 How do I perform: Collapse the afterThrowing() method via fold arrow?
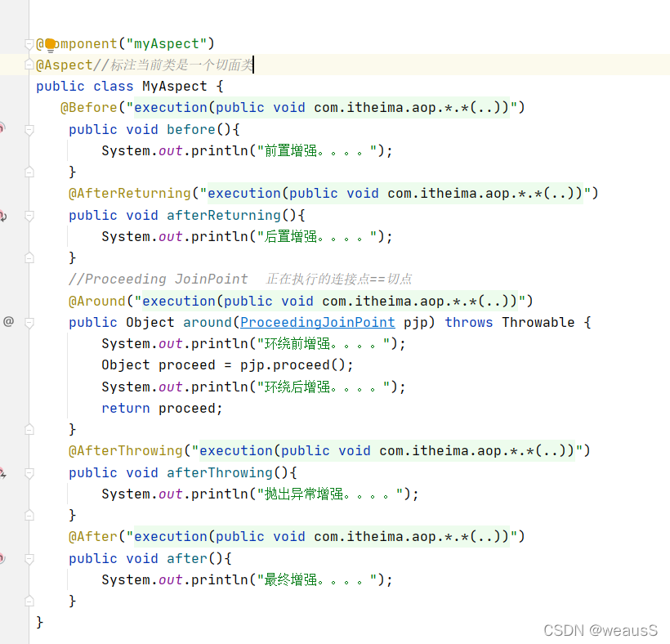(x=29, y=473)
